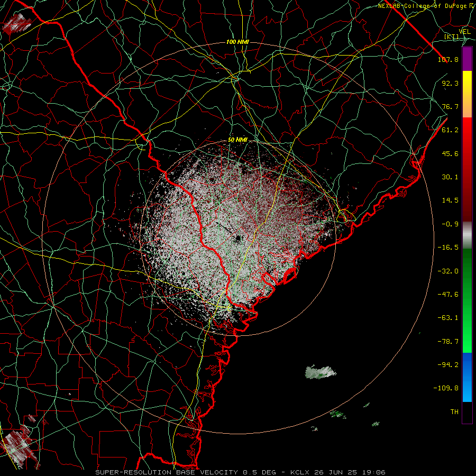Click the -16.5 legend value

[x=448, y=248]
